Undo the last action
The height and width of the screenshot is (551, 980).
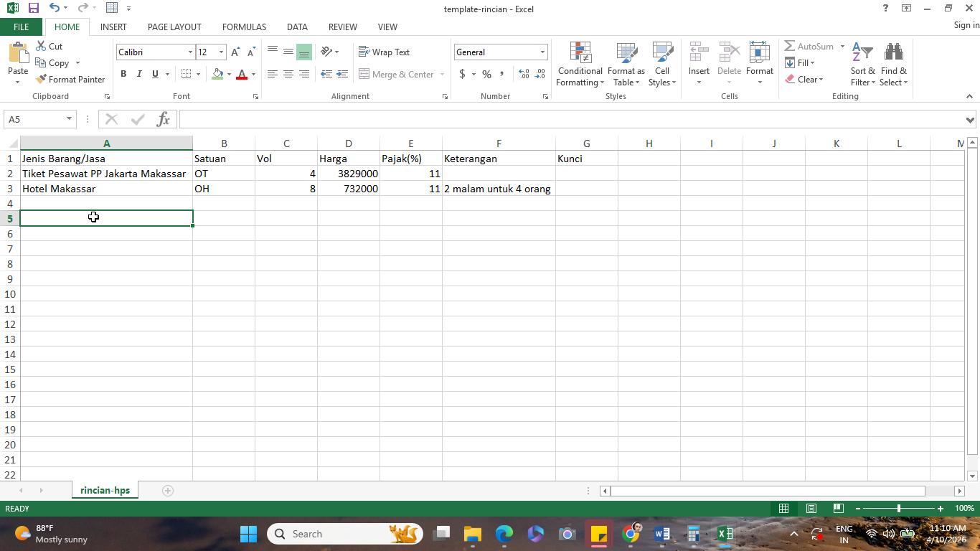tap(55, 8)
